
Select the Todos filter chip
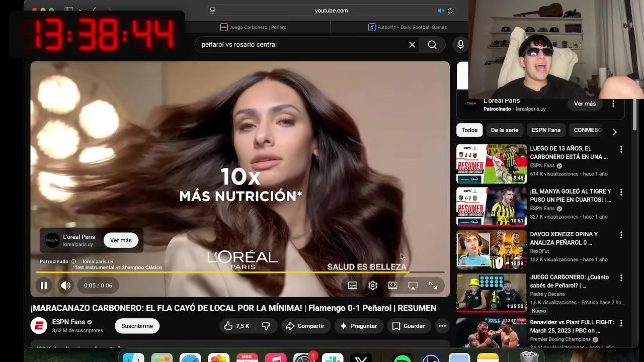point(469,130)
